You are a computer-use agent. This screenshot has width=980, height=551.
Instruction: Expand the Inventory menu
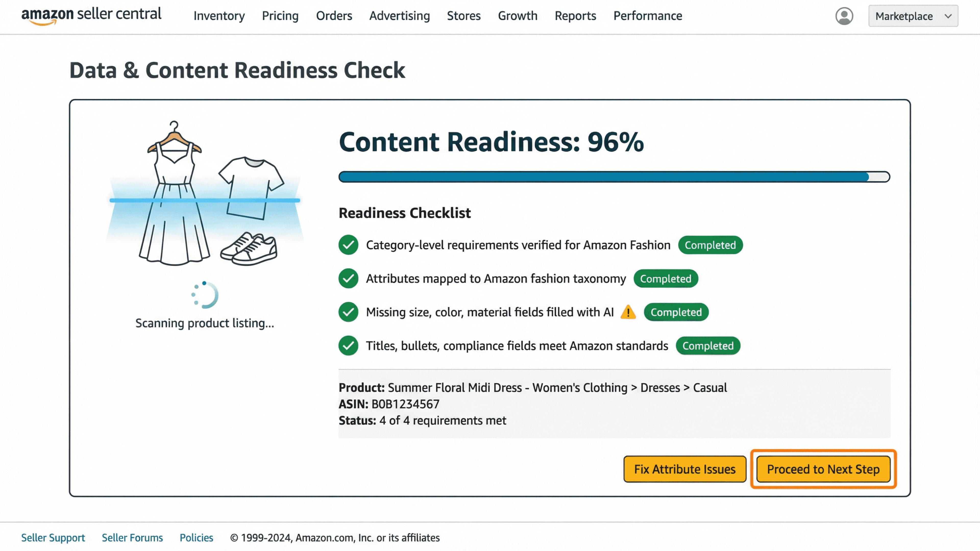coord(219,16)
